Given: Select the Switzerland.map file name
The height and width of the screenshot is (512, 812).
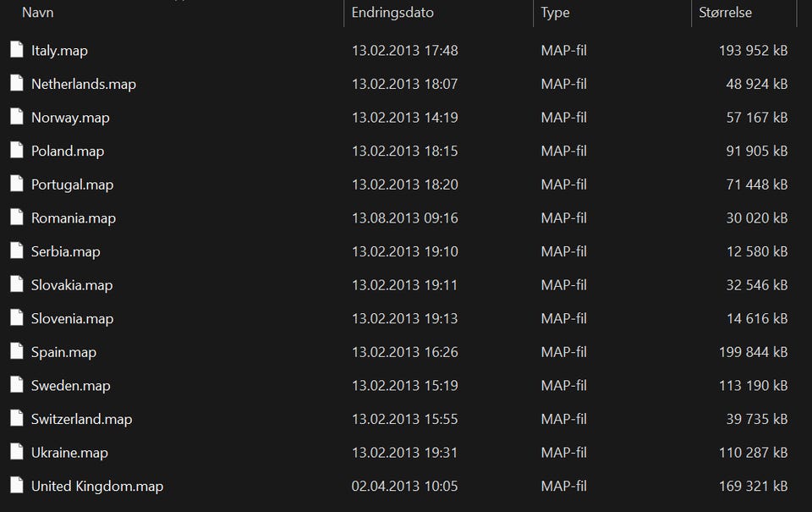Looking at the screenshot, I should [81, 419].
